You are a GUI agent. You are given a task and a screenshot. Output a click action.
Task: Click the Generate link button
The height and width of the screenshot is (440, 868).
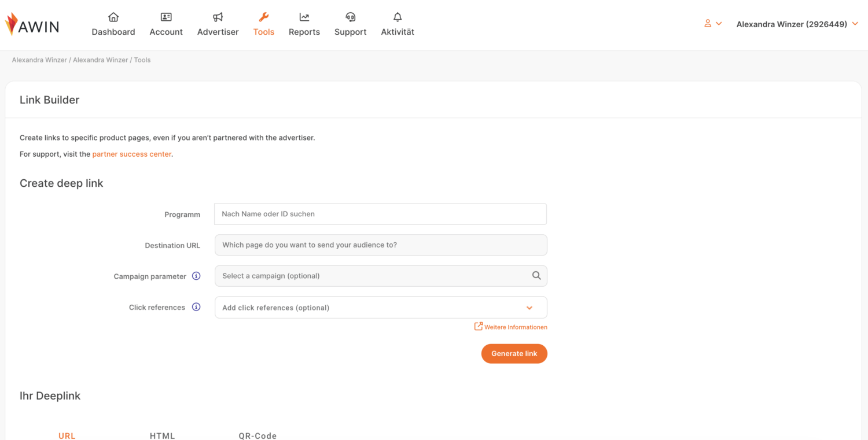tap(514, 353)
